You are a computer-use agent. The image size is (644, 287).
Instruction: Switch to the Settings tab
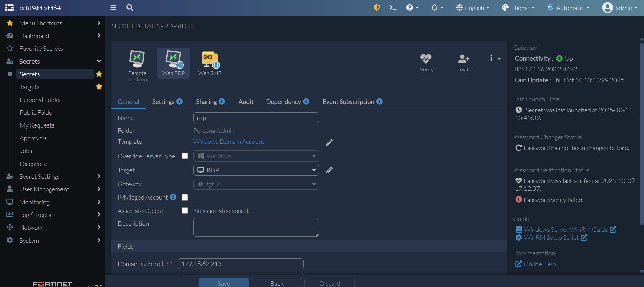[163, 102]
